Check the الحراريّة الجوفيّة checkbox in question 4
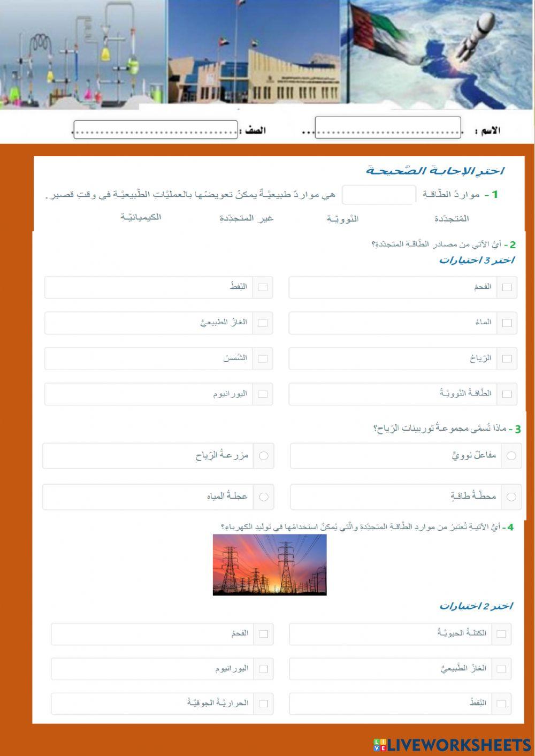This screenshot has width=535, height=756. (x=263, y=704)
